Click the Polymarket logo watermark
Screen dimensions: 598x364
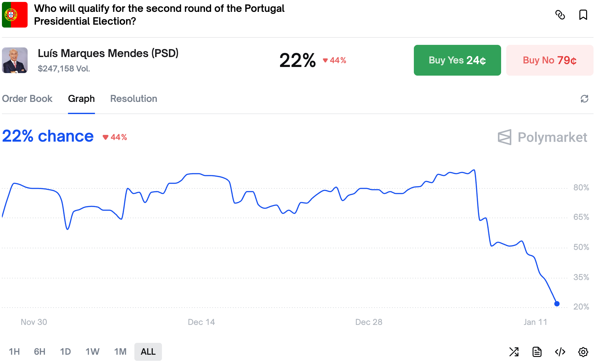[542, 137]
